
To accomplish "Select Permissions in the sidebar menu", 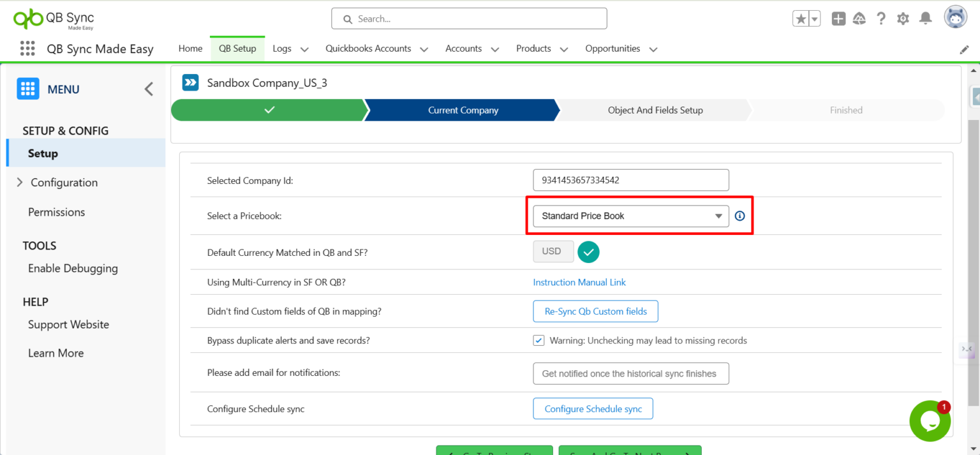I will [x=56, y=213].
